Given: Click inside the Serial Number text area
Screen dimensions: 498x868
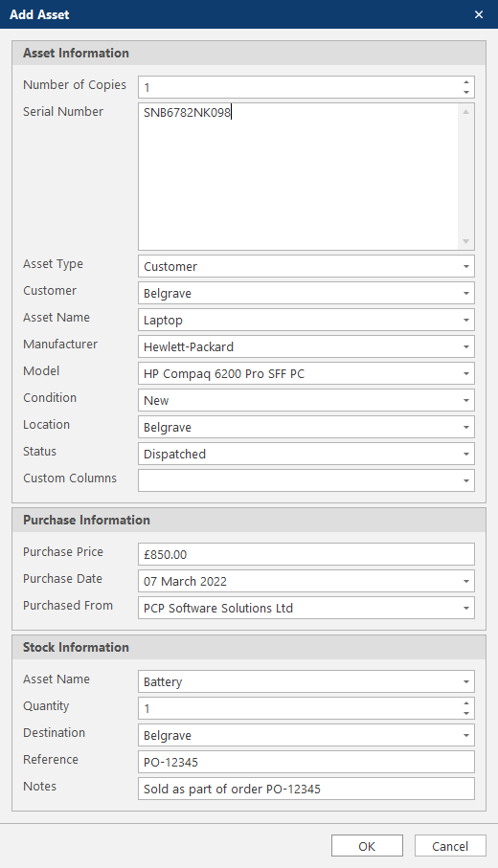Looking at the screenshot, I should pos(299,177).
